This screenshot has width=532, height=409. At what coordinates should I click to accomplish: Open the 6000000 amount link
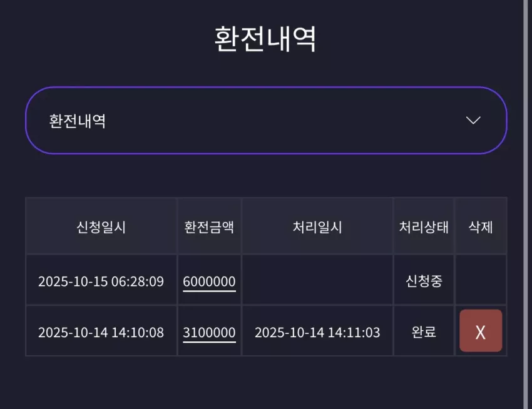[209, 281]
